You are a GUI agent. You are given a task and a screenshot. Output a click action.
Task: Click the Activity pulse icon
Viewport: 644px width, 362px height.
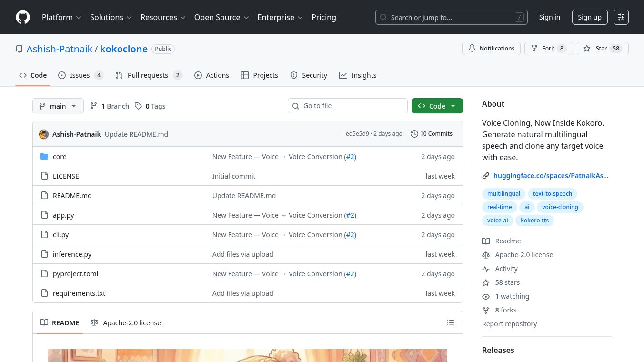pyautogui.click(x=486, y=269)
